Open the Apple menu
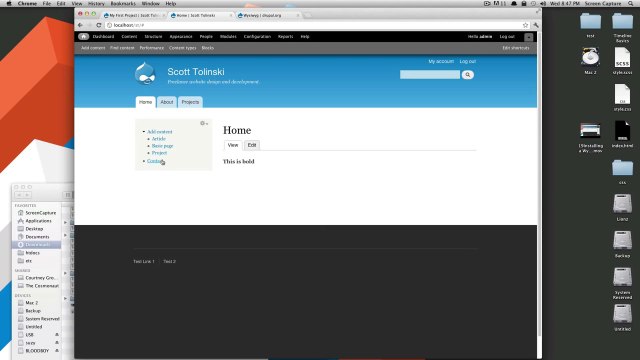The image size is (640, 360). click(9, 3)
